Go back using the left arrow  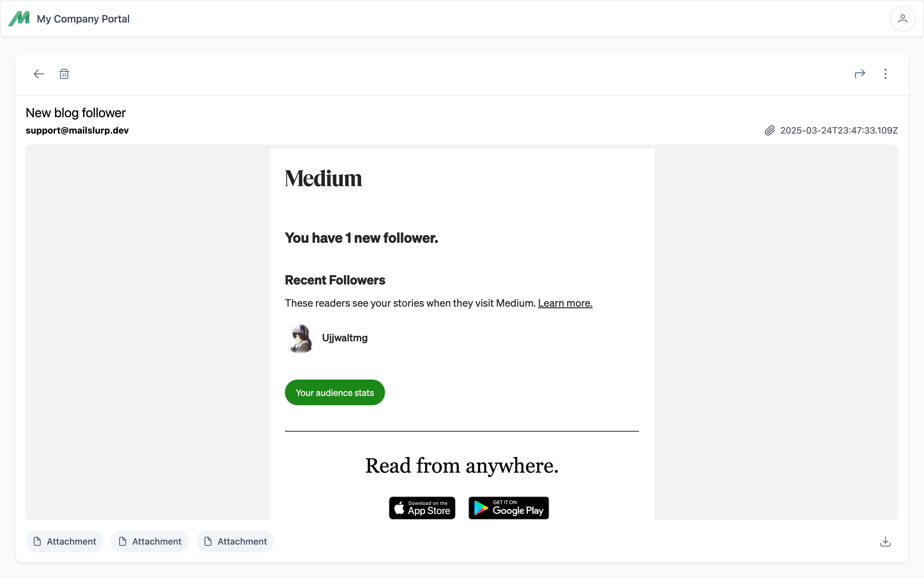point(38,74)
